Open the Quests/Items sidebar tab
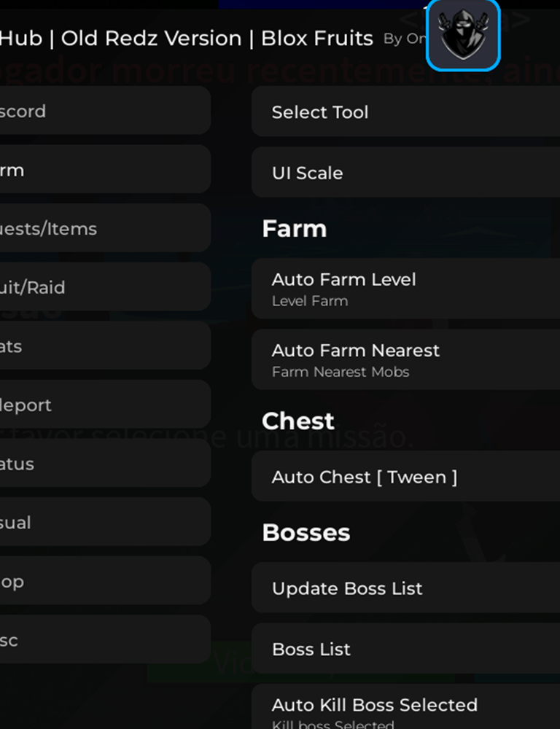 (x=102, y=228)
